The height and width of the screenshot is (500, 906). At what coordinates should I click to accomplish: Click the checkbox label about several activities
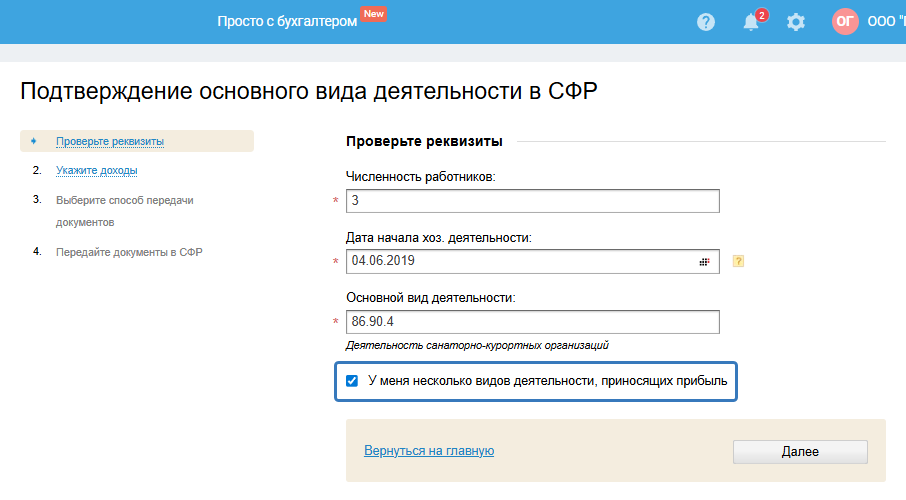pos(553,381)
